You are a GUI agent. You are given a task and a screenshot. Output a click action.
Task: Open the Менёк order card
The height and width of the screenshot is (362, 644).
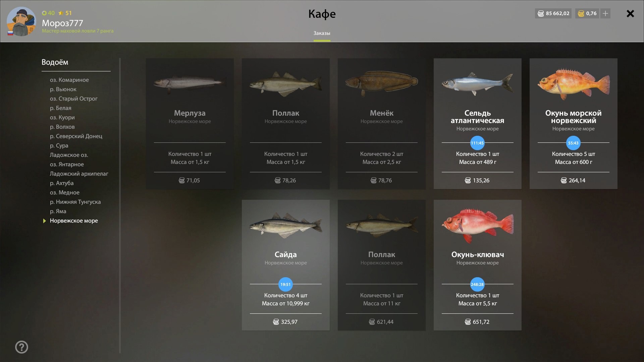point(381,124)
